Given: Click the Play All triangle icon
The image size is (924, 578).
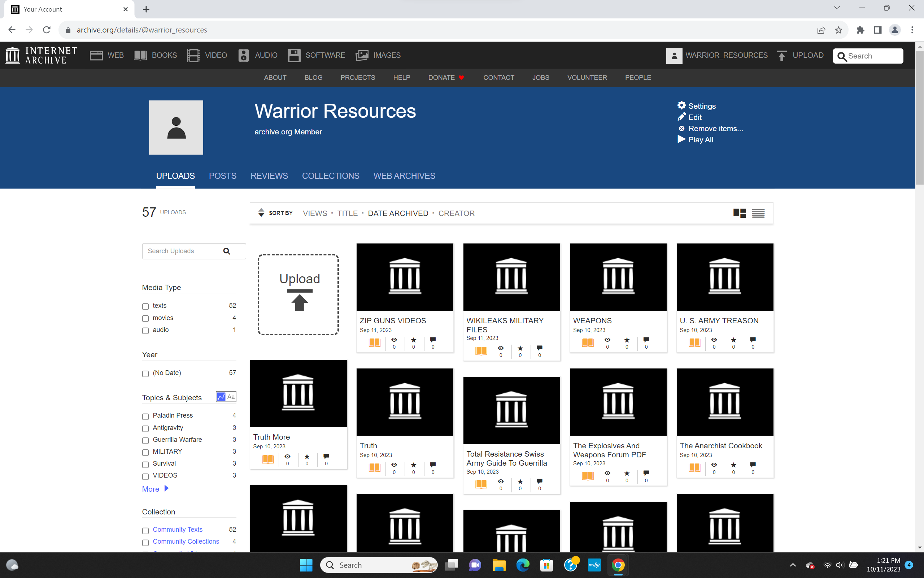Looking at the screenshot, I should (681, 139).
